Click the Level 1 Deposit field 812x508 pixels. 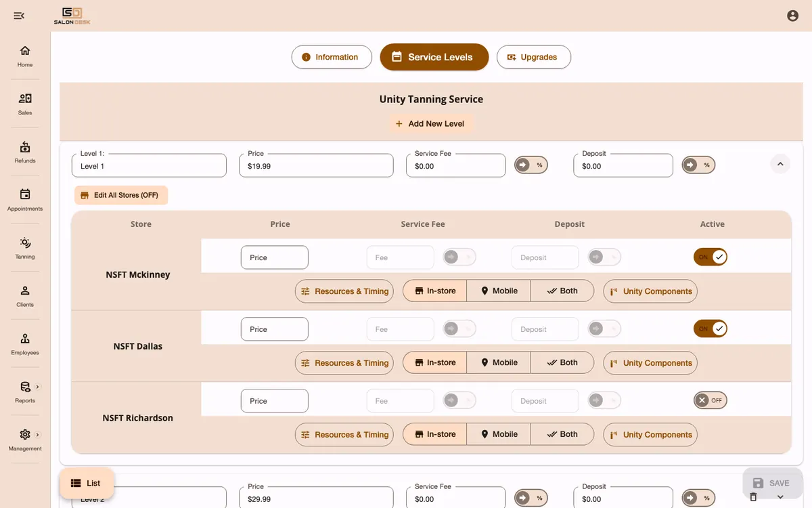pos(623,166)
